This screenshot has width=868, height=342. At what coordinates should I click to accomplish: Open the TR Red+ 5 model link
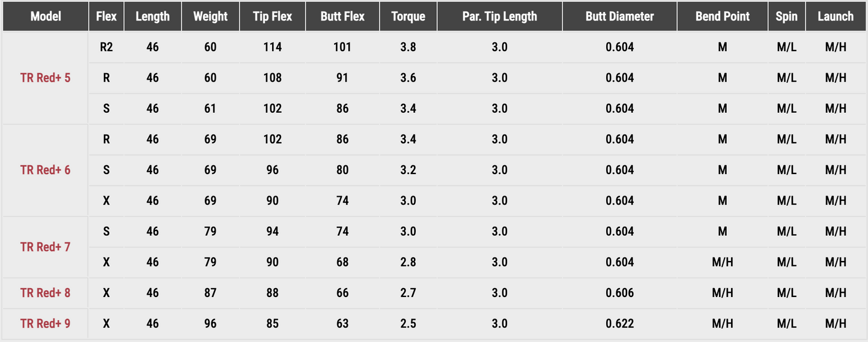pyautogui.click(x=46, y=78)
